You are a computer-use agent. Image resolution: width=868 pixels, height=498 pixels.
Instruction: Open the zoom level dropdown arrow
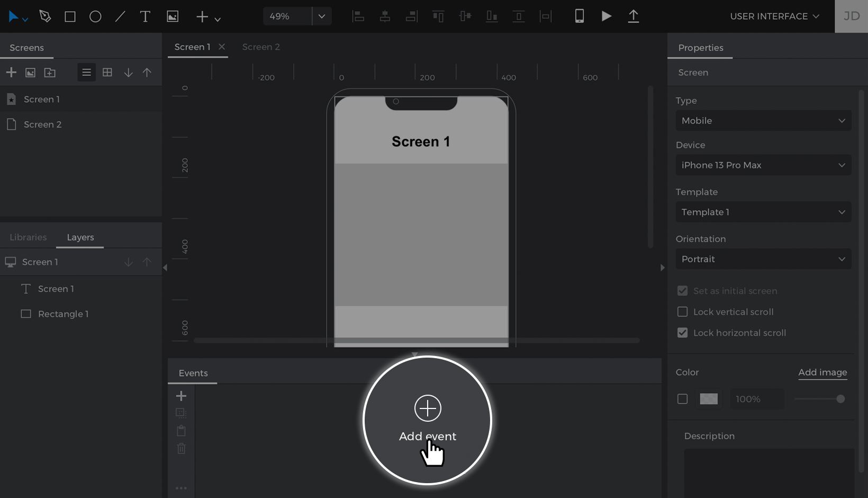321,16
